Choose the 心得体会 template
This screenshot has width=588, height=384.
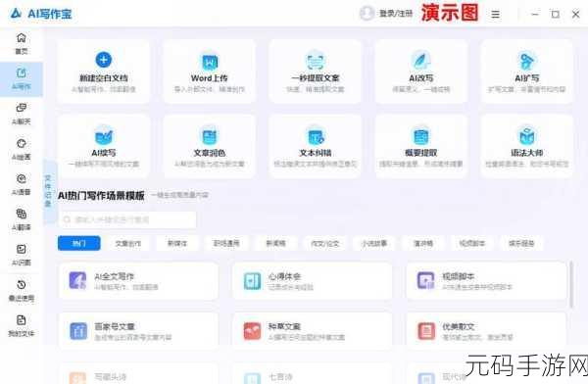(313, 281)
